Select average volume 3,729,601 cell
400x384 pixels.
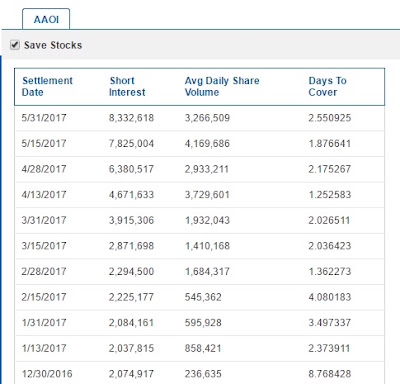[x=207, y=195]
